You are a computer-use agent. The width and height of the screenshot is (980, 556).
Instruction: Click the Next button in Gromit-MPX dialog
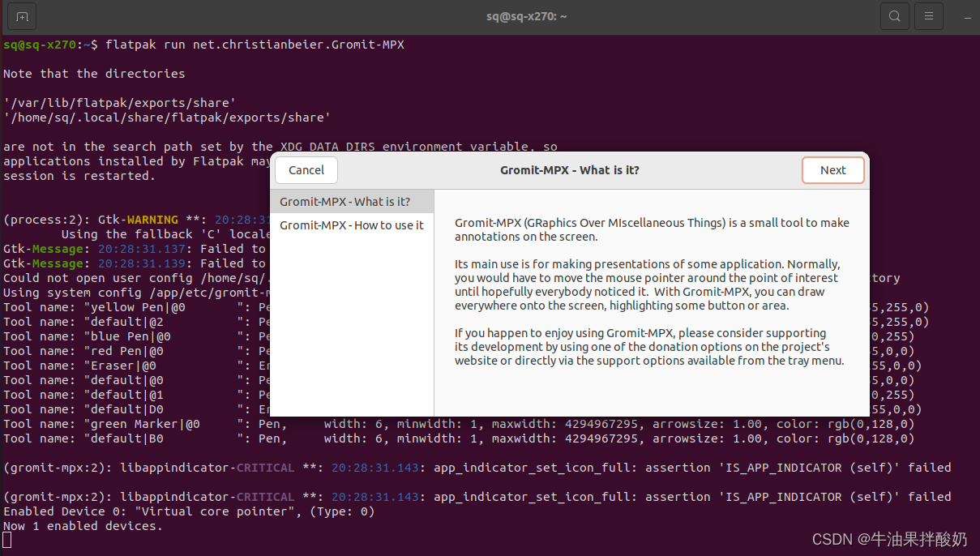832,170
